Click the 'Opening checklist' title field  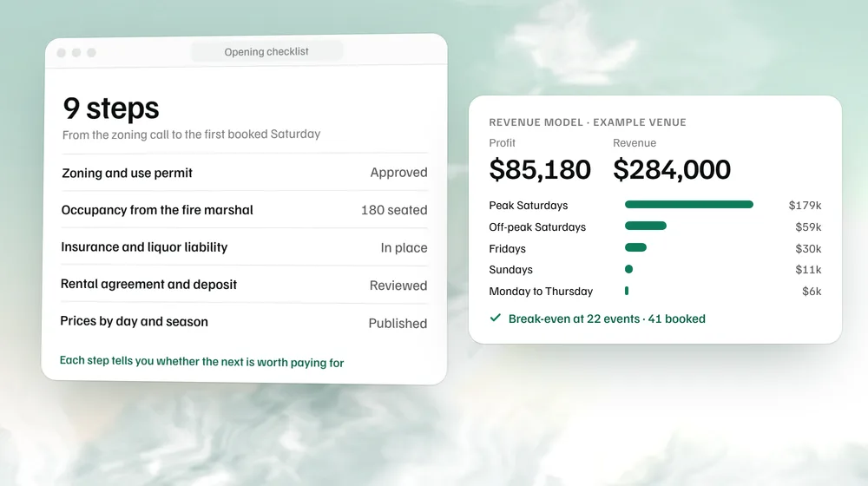tap(266, 51)
